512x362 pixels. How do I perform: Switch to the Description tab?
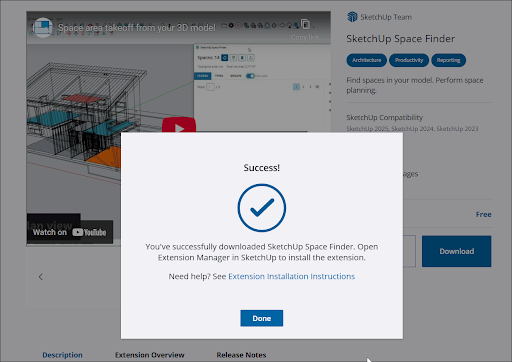tap(62, 355)
